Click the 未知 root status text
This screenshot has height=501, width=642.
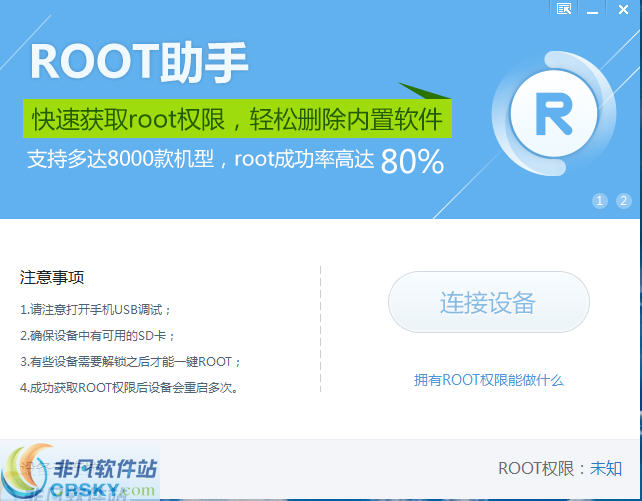606,468
